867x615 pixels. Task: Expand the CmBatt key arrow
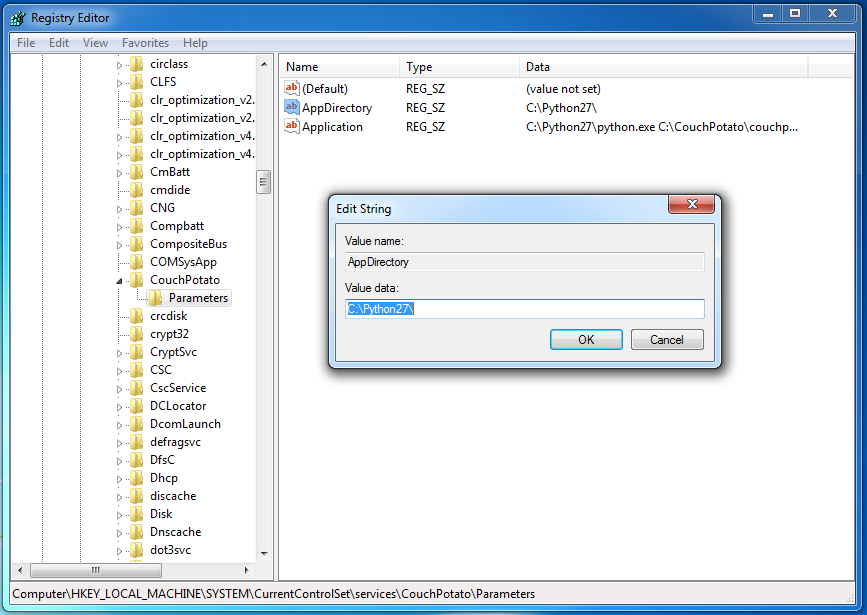click(119, 173)
